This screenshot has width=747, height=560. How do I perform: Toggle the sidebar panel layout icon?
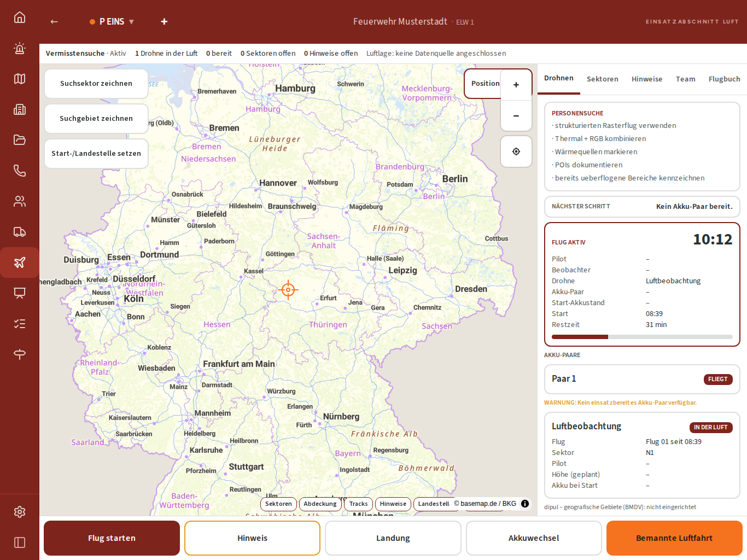20,542
